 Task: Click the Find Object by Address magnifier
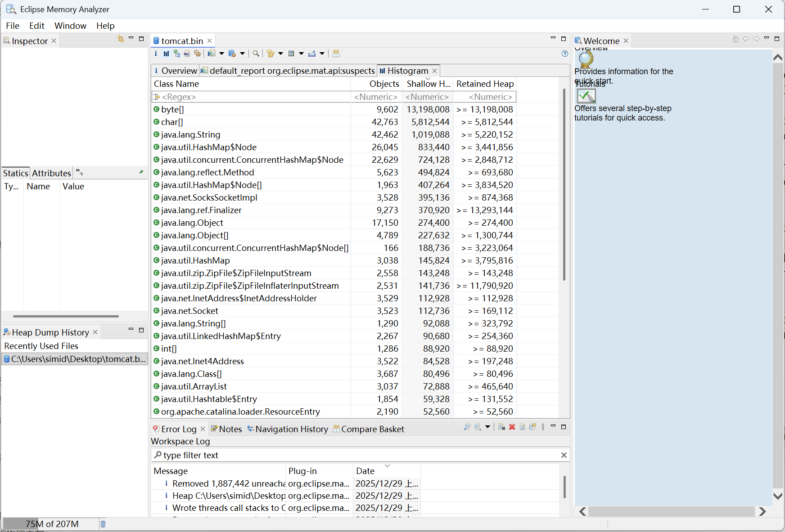point(256,54)
